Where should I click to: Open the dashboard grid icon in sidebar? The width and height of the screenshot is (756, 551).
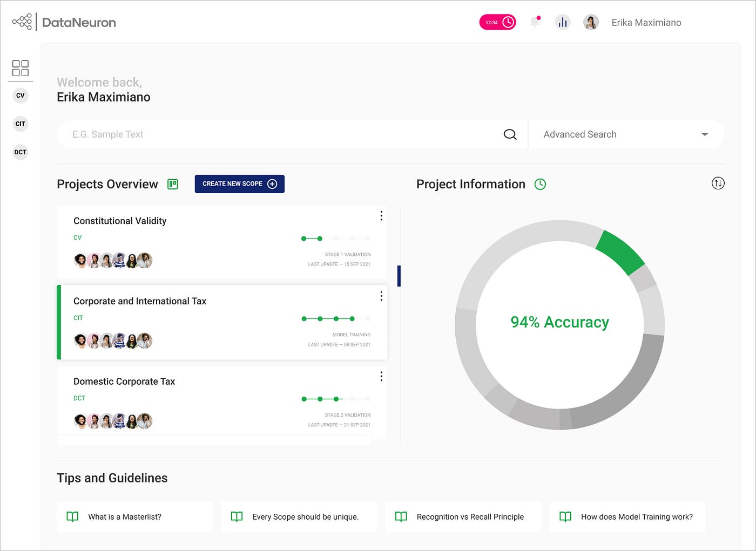tap(21, 68)
